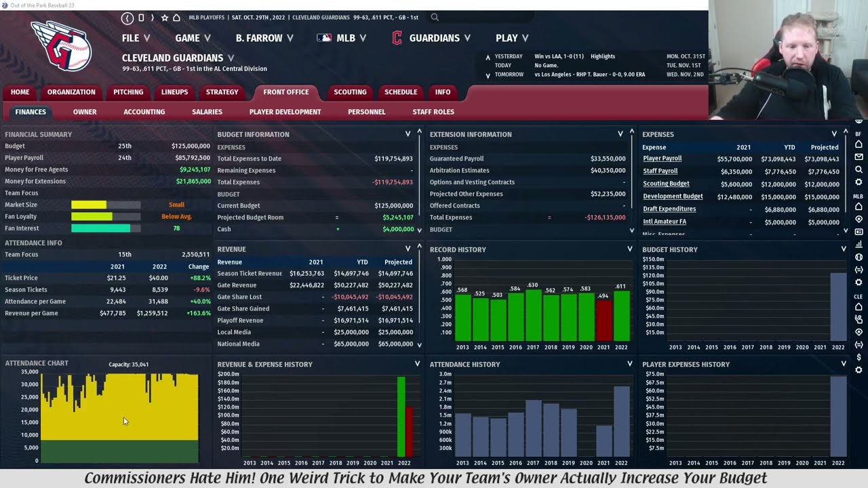The width and height of the screenshot is (868, 488).
Task: Open the FILE menu
Action: tap(136, 38)
